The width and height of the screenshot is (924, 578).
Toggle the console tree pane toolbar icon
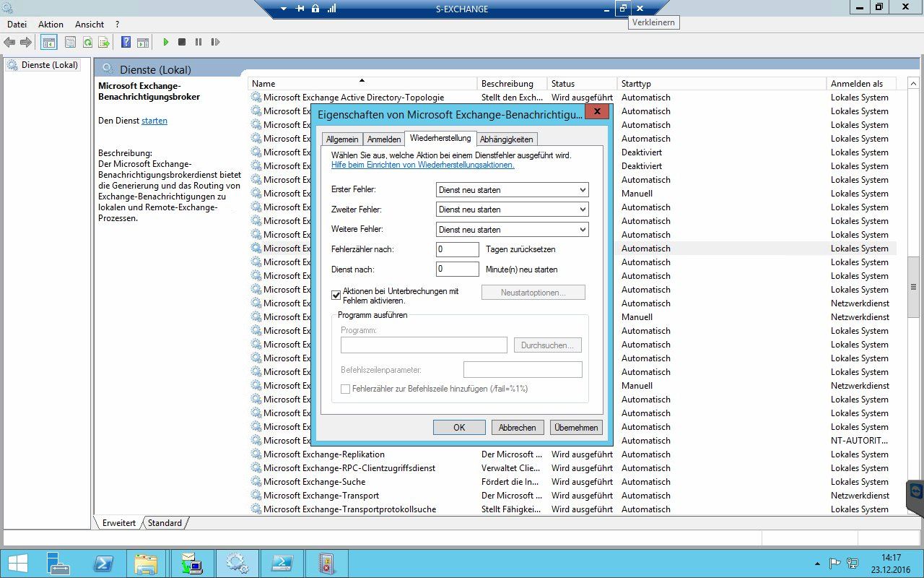pos(48,43)
